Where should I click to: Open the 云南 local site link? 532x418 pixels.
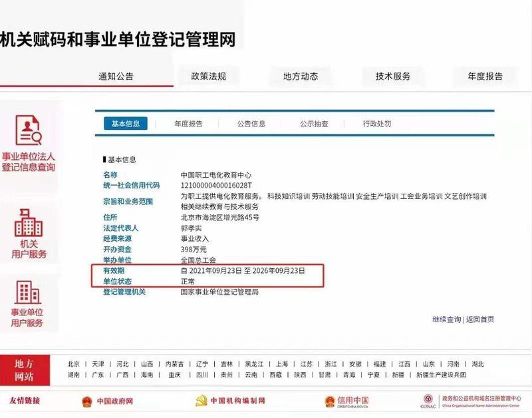pos(251,375)
